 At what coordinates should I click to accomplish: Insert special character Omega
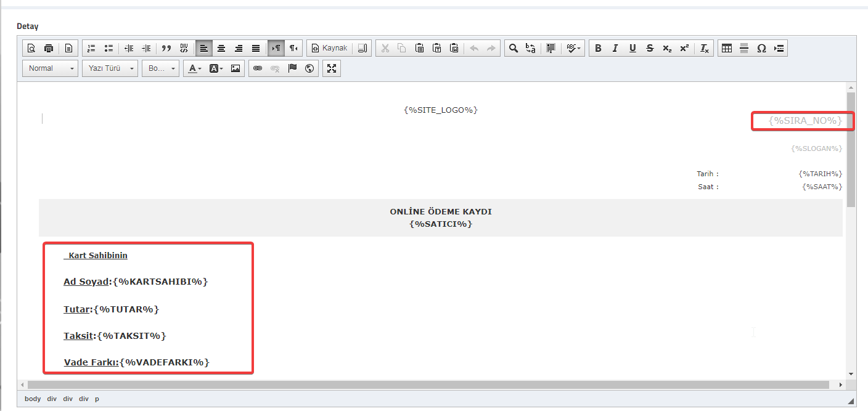(761, 48)
